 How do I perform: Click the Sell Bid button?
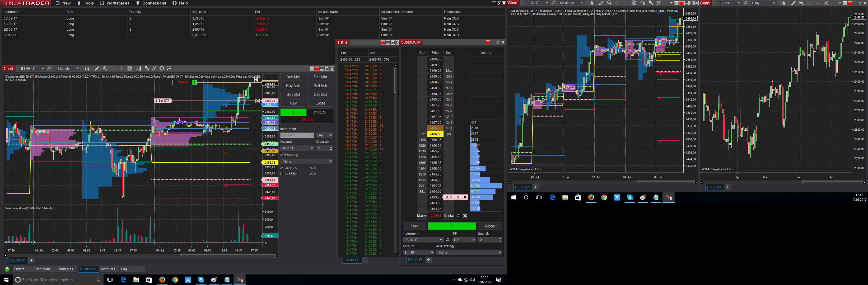click(x=320, y=94)
